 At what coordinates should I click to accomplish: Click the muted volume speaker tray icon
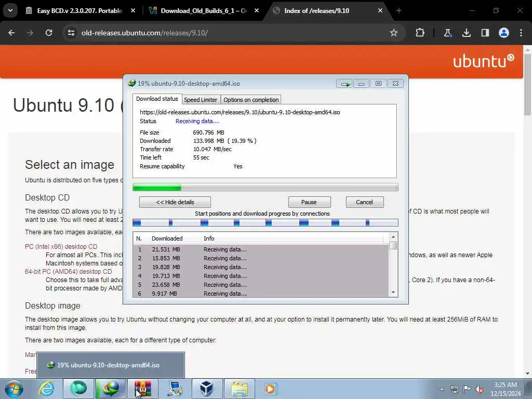coord(480,390)
